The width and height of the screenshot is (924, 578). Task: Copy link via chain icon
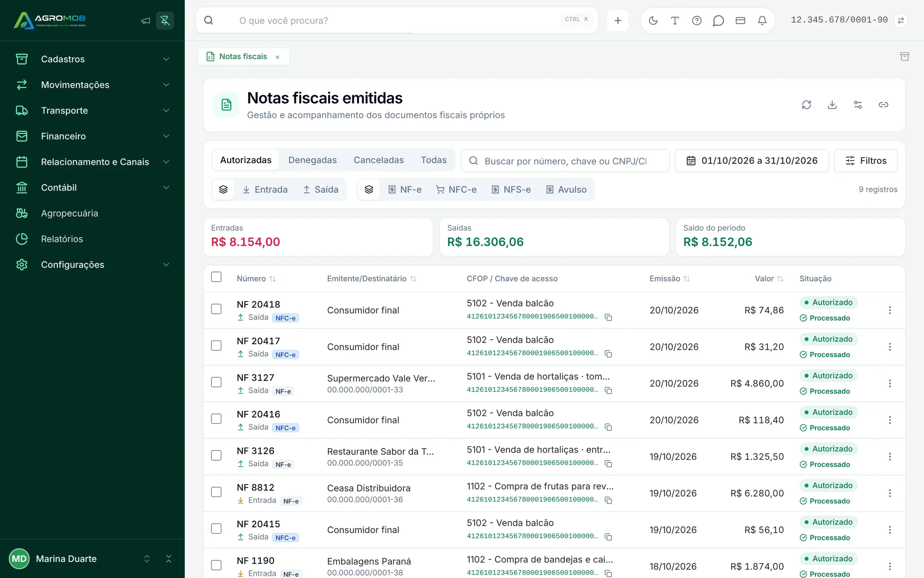click(x=883, y=105)
